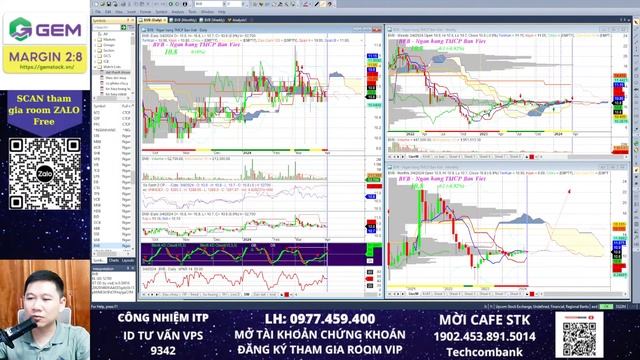Click the red square icon below weekly chart

tap(531, 157)
